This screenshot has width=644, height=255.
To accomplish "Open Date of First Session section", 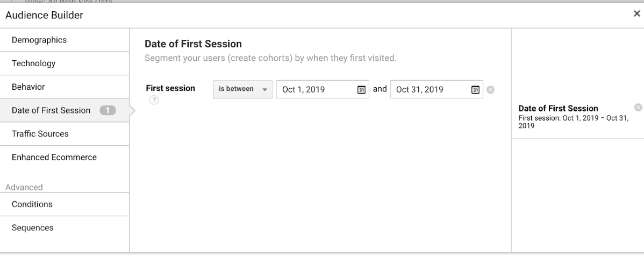I will click(65, 110).
